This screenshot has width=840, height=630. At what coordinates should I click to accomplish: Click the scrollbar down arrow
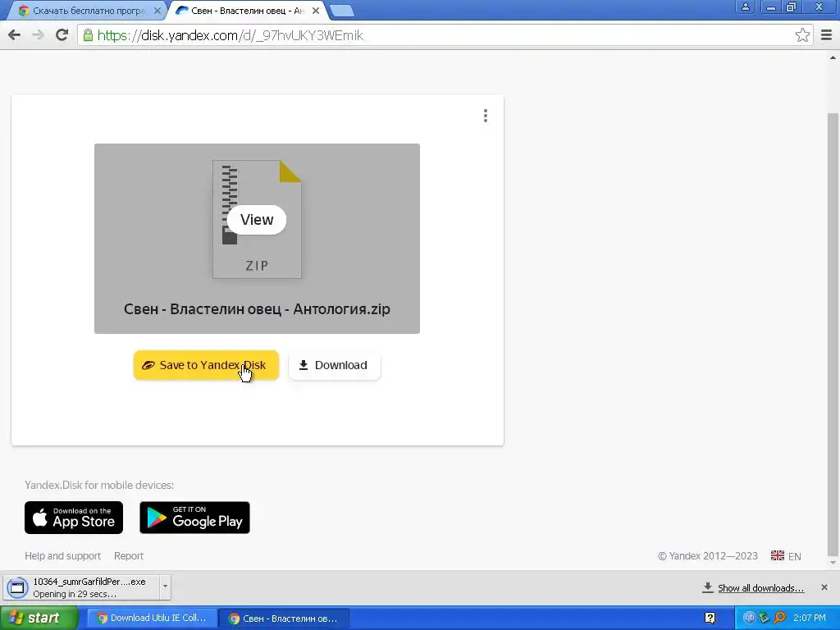click(833, 563)
